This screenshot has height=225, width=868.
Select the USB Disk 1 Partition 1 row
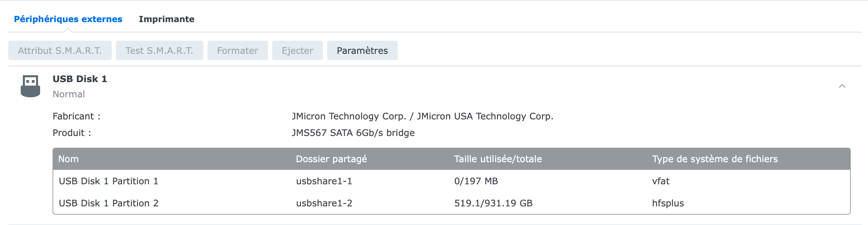109,181
